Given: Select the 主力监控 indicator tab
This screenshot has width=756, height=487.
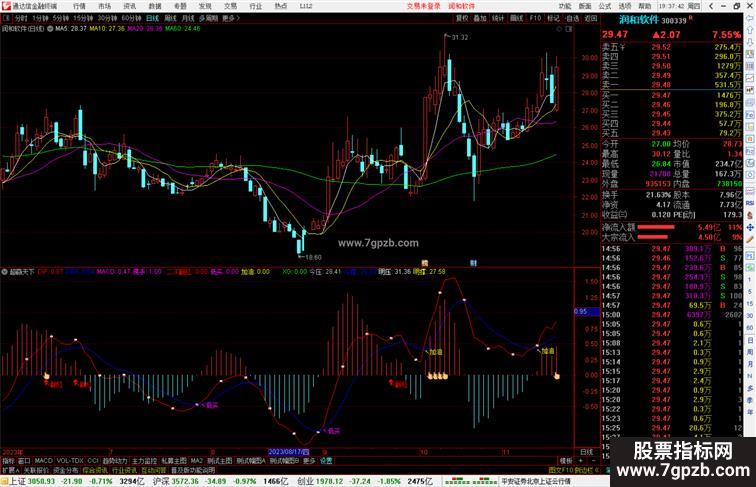Looking at the screenshot, I should [144, 461].
